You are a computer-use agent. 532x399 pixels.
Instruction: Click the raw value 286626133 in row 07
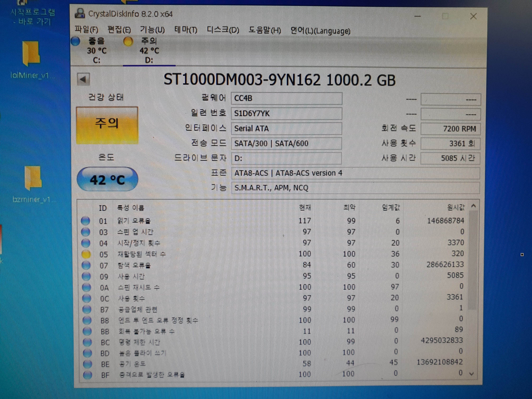coord(445,264)
